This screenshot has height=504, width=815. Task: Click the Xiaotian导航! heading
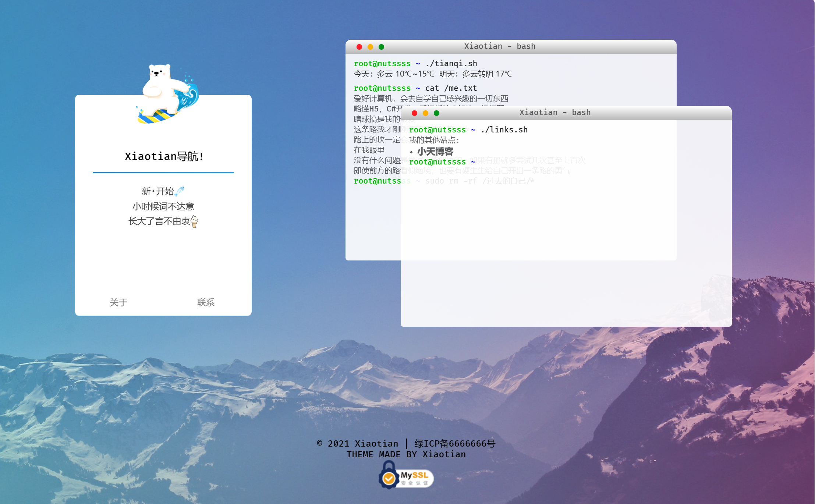click(164, 156)
